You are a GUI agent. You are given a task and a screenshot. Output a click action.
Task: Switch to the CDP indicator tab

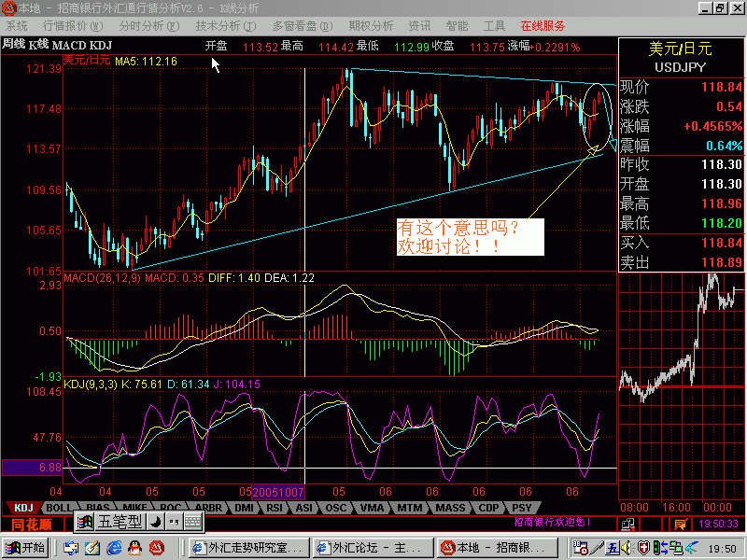488,508
